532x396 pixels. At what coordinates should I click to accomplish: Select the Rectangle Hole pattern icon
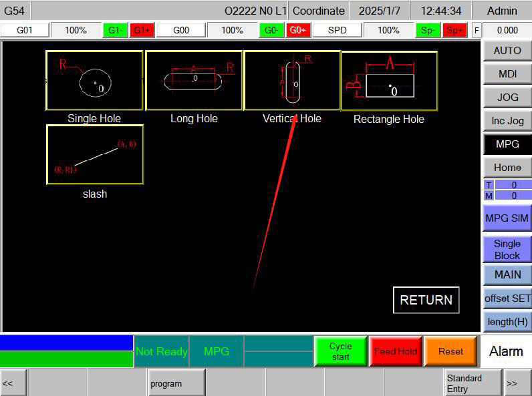tap(389, 81)
